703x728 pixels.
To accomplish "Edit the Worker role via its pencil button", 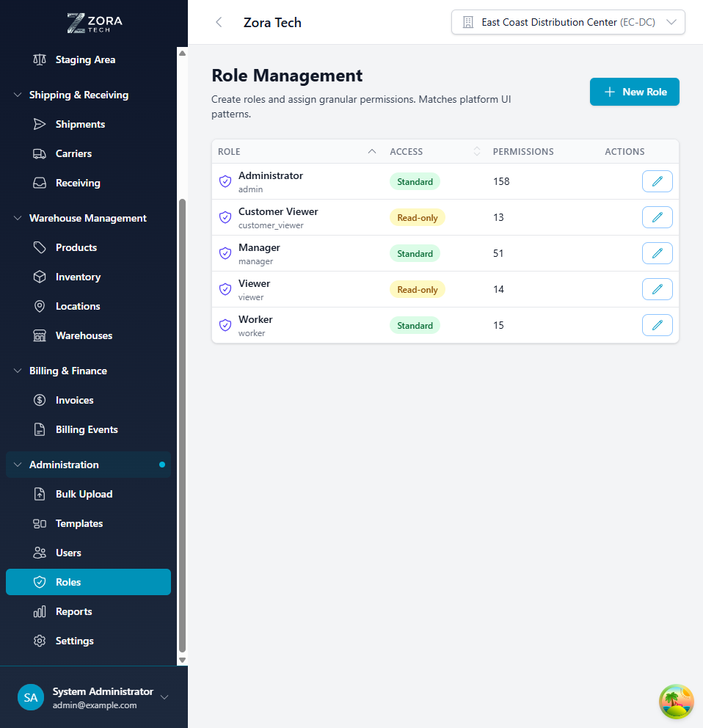I will pos(657,325).
